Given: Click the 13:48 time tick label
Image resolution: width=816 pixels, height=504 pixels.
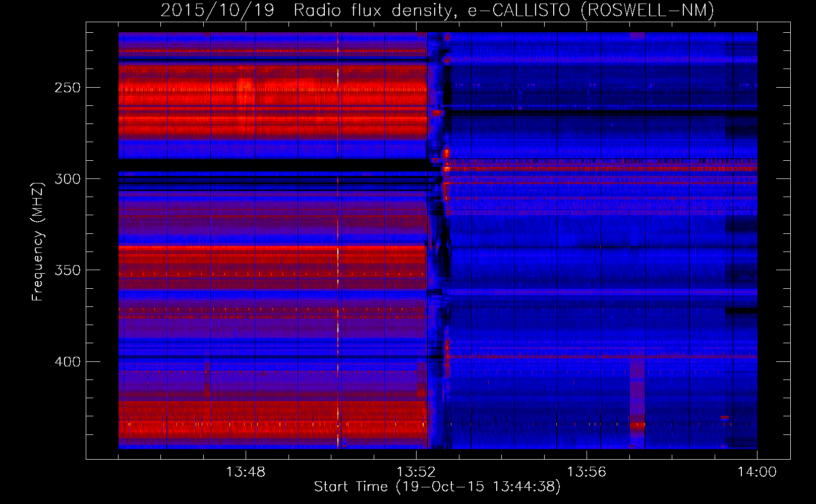Looking at the screenshot, I should coord(245,472).
